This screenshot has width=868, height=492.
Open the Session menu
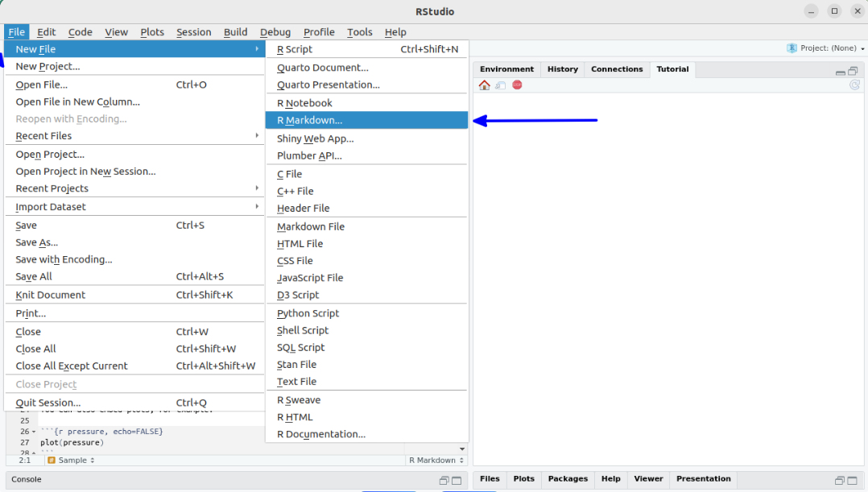[x=194, y=32]
